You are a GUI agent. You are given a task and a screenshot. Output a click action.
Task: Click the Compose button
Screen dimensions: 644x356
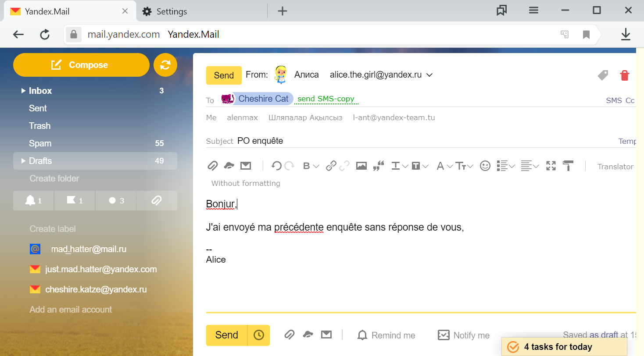click(x=81, y=65)
